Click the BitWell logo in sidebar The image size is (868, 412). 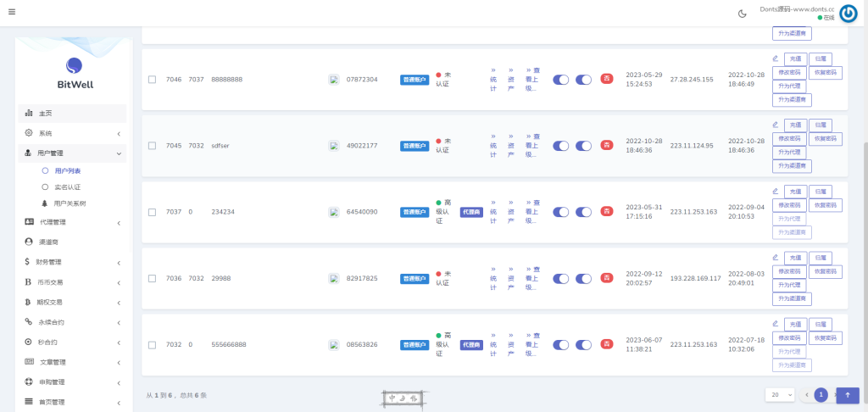tap(74, 73)
